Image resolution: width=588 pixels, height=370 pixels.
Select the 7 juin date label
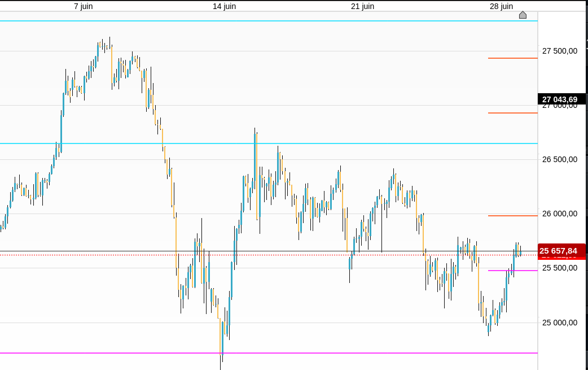tap(84, 6)
